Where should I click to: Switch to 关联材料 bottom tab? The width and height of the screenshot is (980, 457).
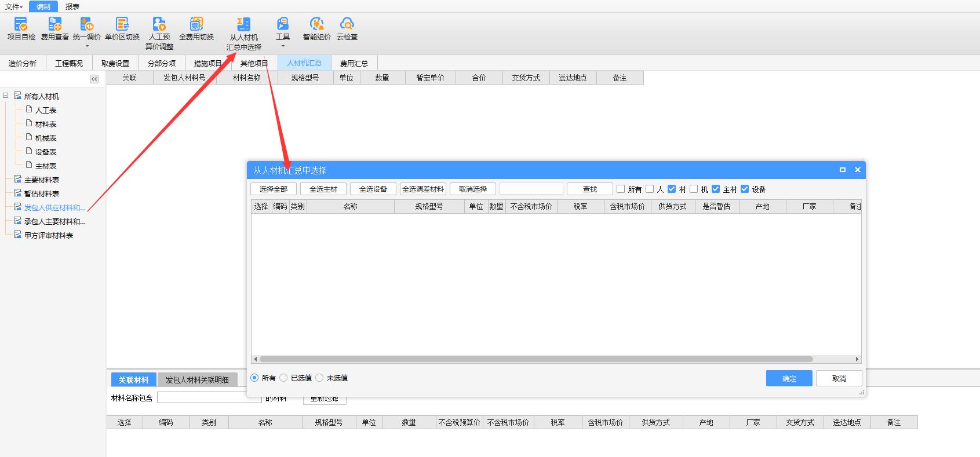[134, 380]
